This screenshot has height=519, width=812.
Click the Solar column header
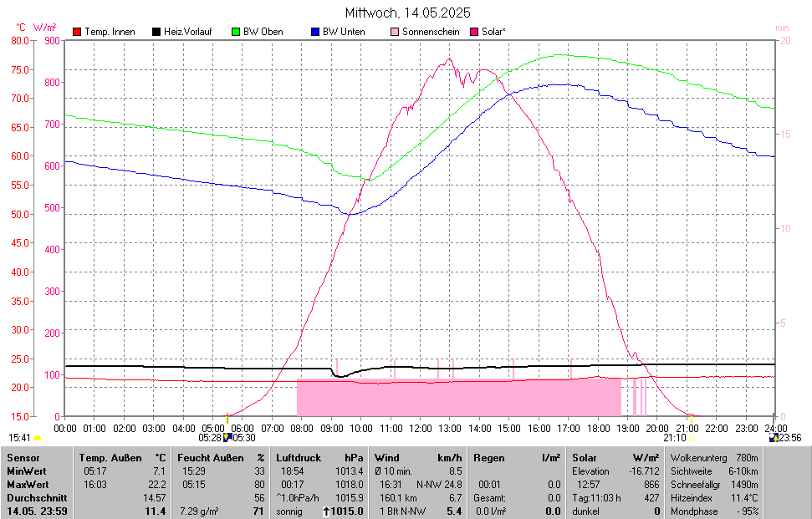[585, 458]
